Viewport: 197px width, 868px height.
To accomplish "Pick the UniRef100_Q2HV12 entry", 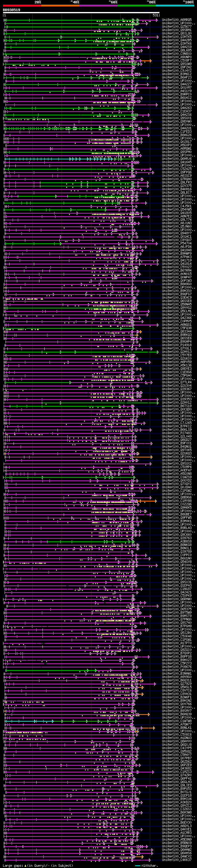I will click(x=177, y=402).
